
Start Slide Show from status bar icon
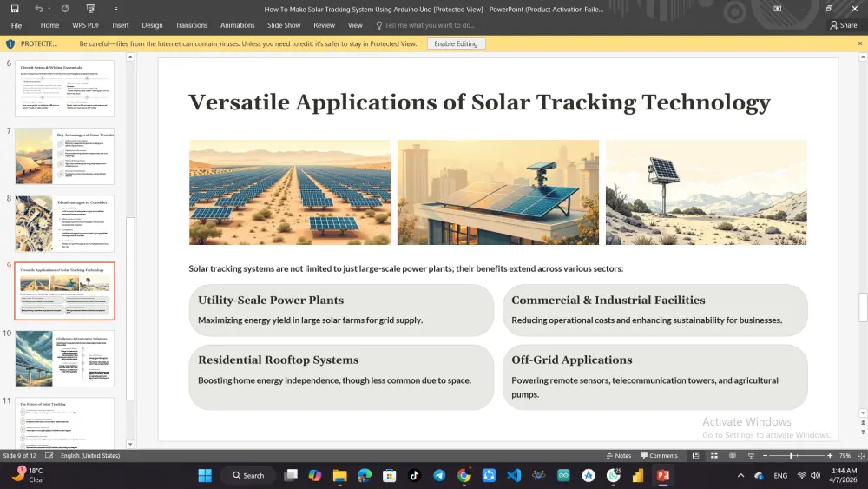[x=751, y=456]
